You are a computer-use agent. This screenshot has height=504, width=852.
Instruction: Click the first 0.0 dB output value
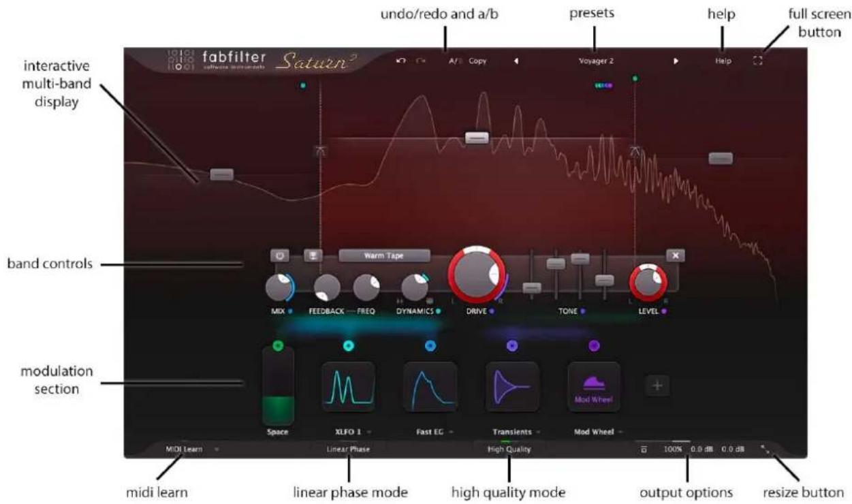[701, 450]
